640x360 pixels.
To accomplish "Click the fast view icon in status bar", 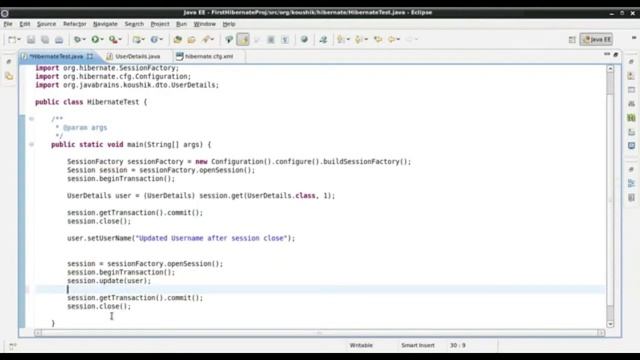I will point(13,346).
